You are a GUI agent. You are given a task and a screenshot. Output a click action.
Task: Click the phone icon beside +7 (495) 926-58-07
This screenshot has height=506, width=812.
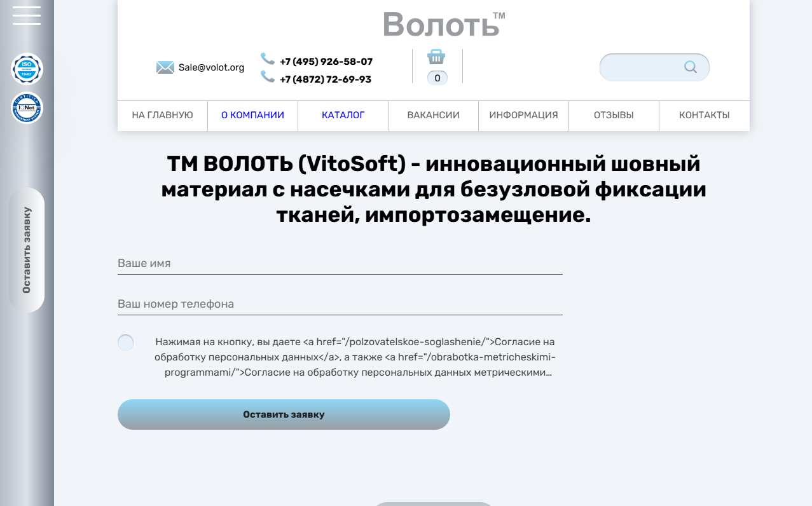pos(268,59)
